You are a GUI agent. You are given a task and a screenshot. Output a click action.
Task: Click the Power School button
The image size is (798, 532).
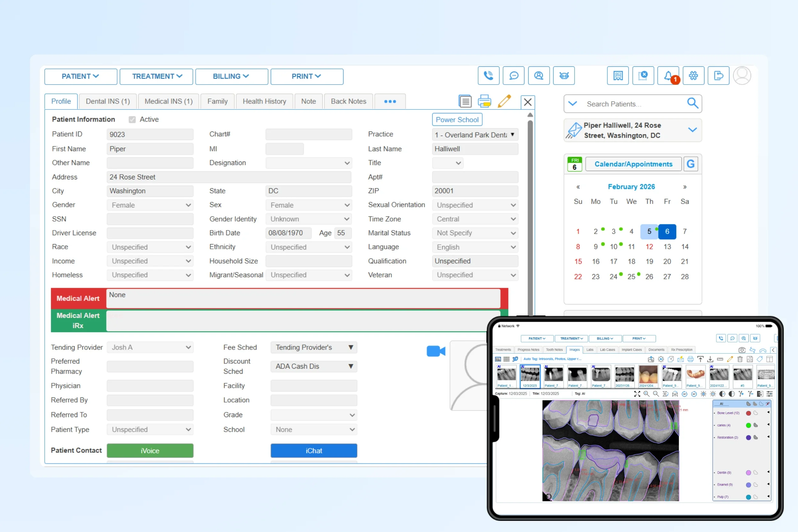coord(457,119)
